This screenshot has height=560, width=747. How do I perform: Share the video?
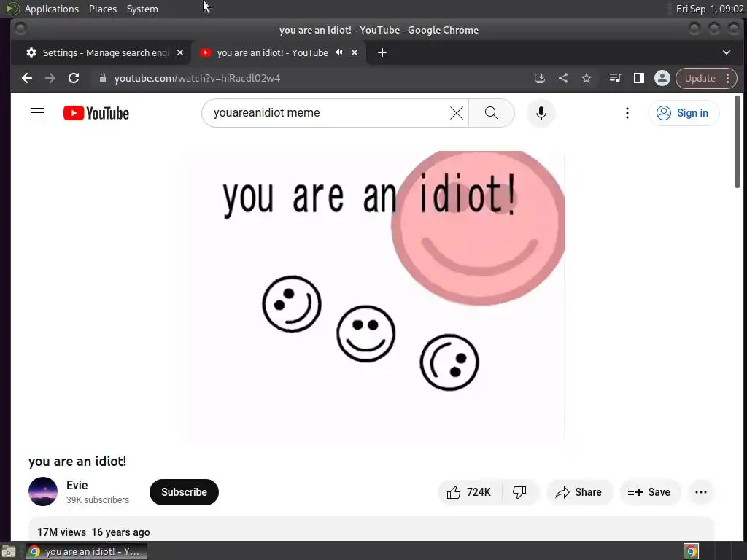(x=578, y=492)
